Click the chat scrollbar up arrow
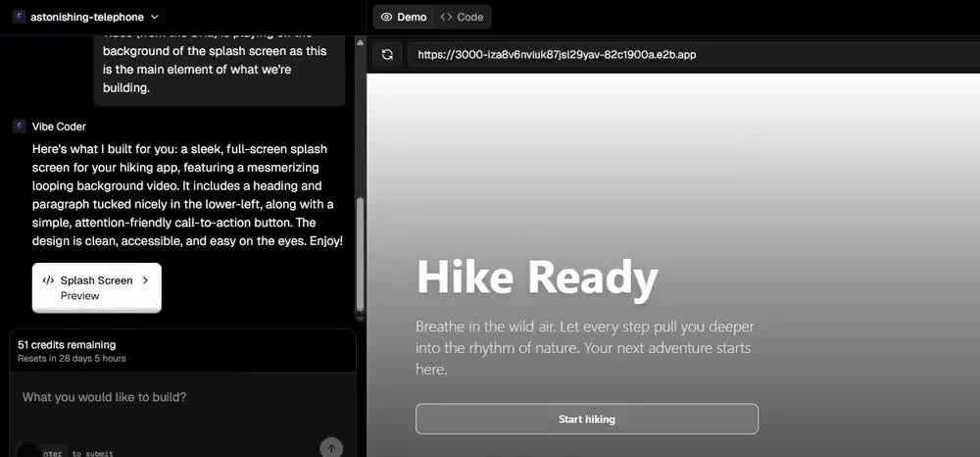 coord(360,42)
